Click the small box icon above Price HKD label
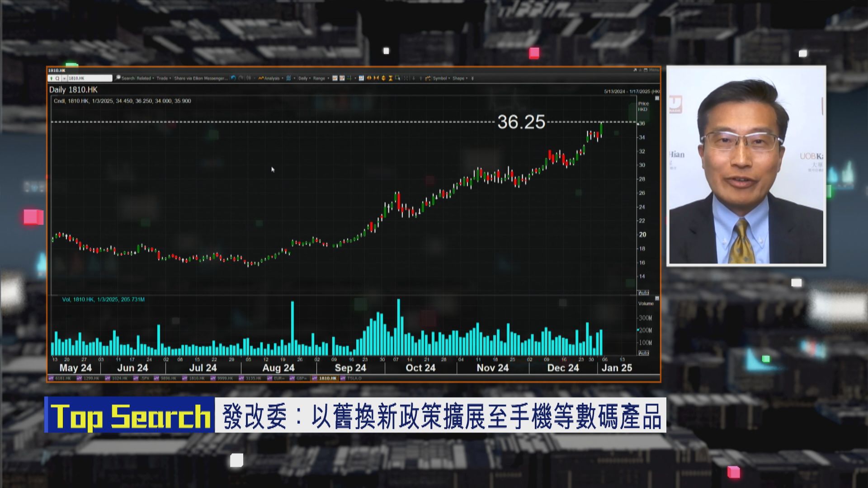This screenshot has width=868, height=488. (657, 98)
